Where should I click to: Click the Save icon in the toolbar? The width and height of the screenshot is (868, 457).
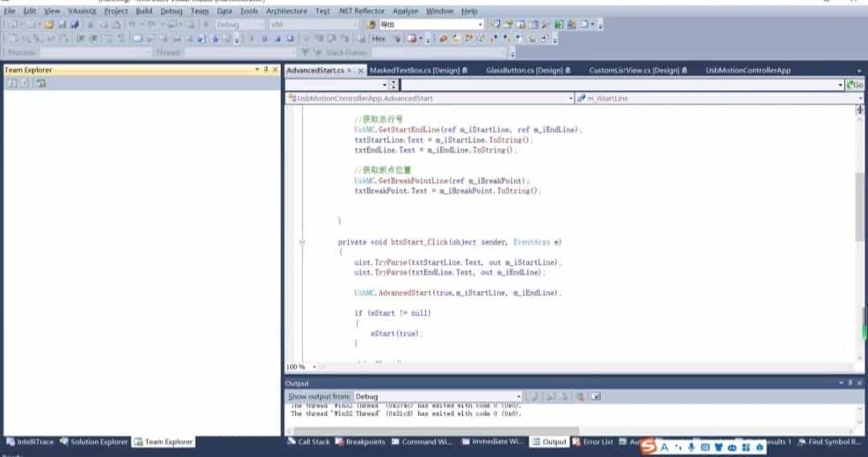point(62,25)
